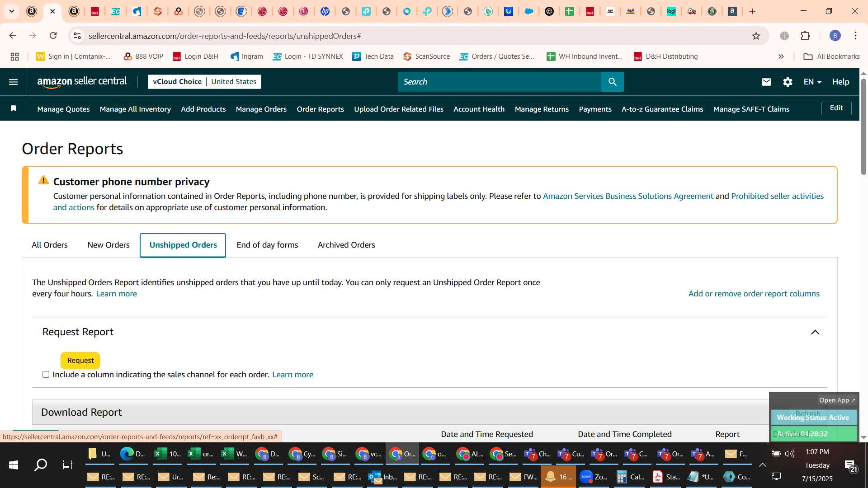Open the Chrome profile avatar B
868x488 pixels.
(835, 36)
